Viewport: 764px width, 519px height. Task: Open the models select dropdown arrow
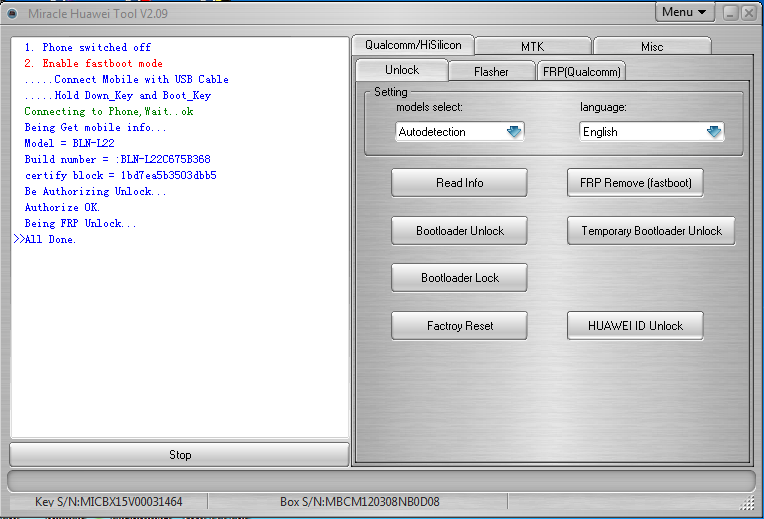(514, 132)
